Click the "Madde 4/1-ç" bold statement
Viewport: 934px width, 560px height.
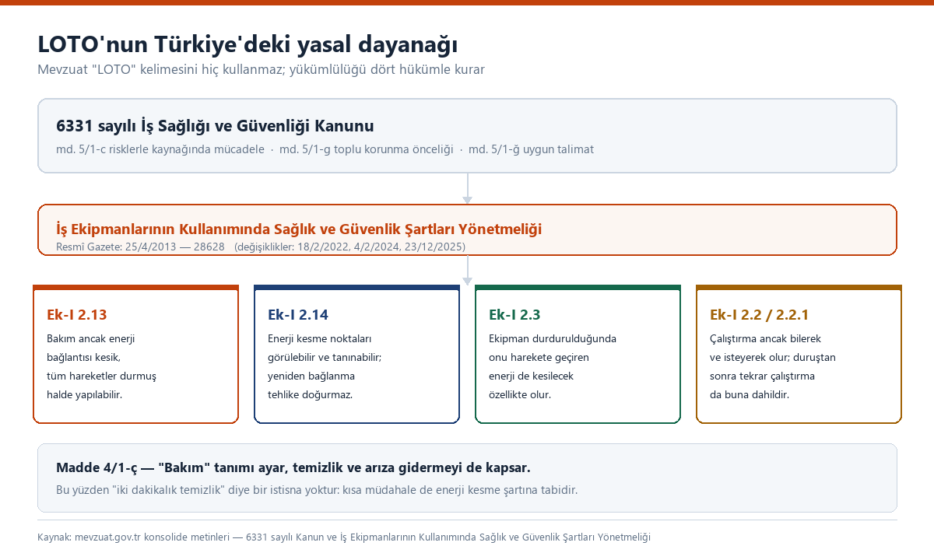pyautogui.click(x=293, y=467)
